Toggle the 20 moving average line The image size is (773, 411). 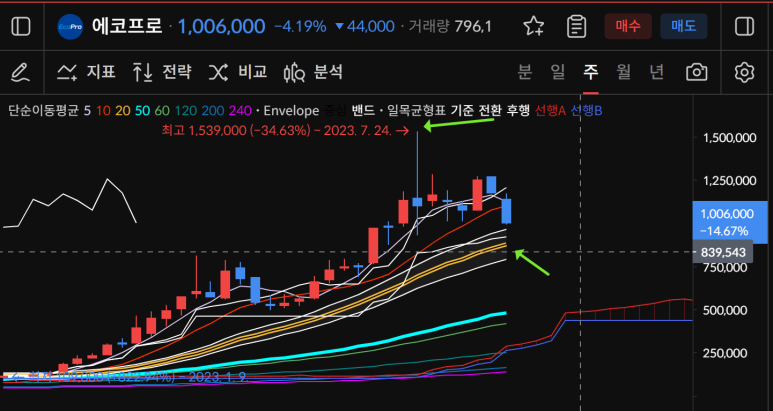coord(123,111)
